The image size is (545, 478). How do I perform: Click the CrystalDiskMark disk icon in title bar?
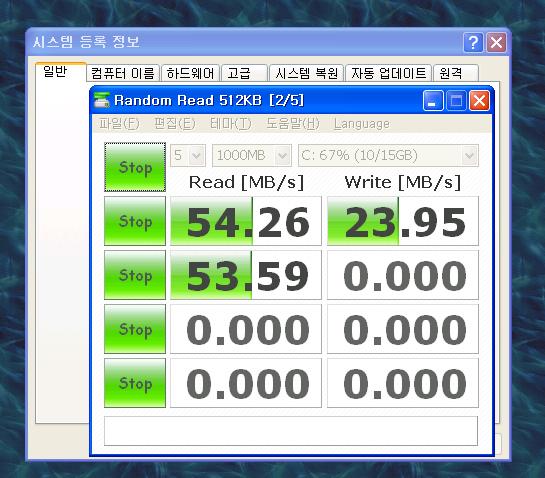[x=102, y=100]
